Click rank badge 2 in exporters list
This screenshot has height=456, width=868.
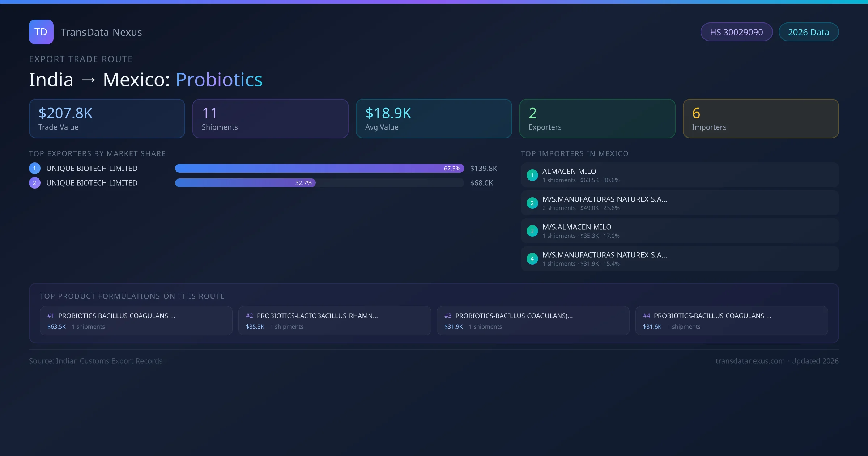tap(34, 183)
